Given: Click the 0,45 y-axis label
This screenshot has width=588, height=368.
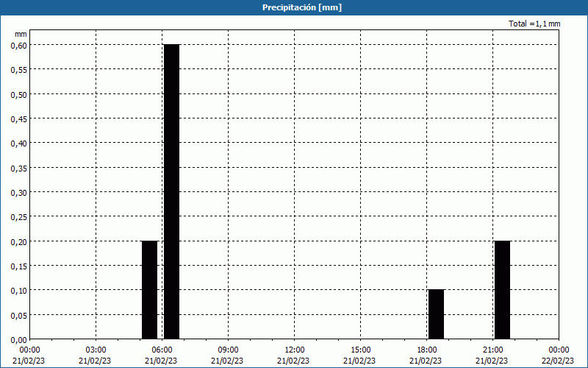Looking at the screenshot, I should click(19, 118).
